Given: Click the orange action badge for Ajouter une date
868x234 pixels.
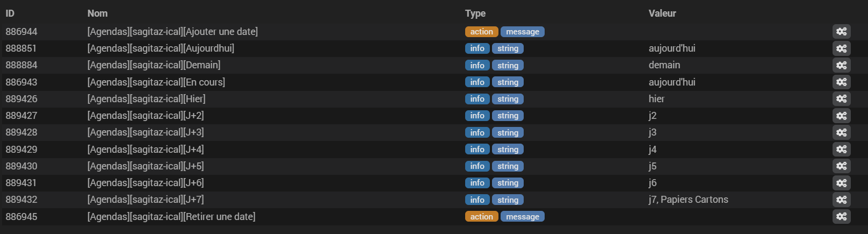Looking at the screenshot, I should pyautogui.click(x=481, y=32).
